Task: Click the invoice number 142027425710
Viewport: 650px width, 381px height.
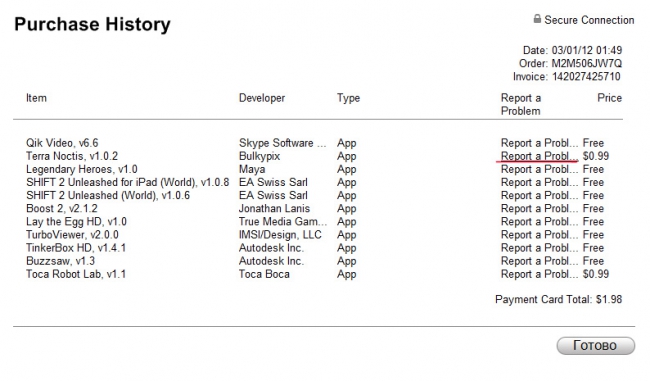Action: coord(586,77)
